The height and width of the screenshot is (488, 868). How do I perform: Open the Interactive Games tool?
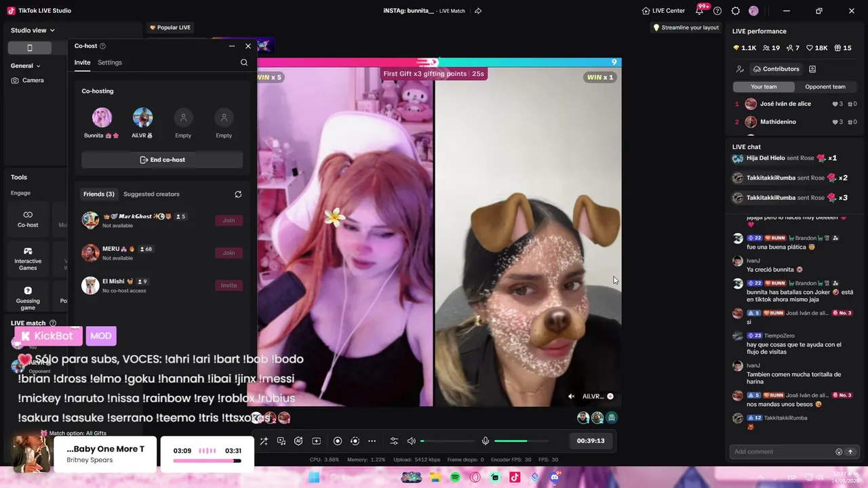[x=28, y=259]
